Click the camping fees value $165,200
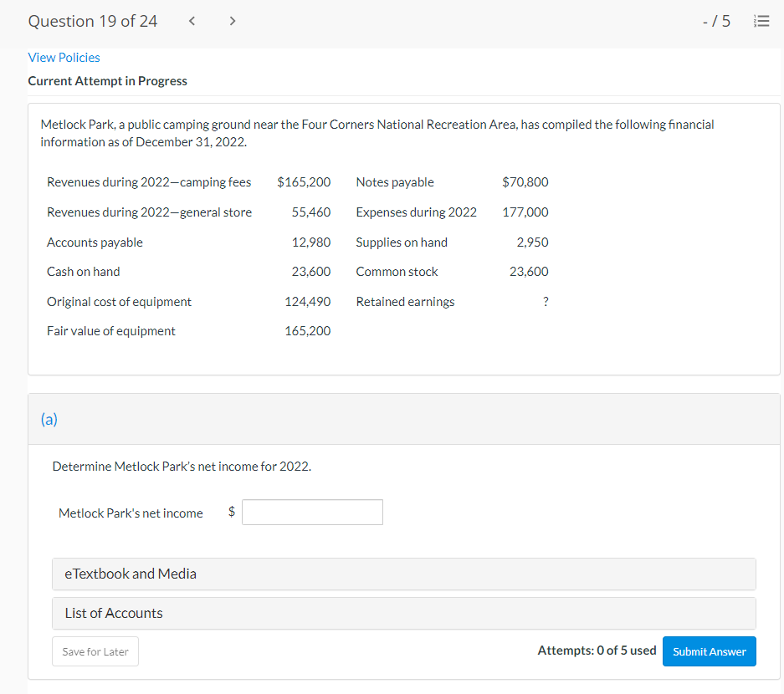The height and width of the screenshot is (694, 784). [304, 182]
